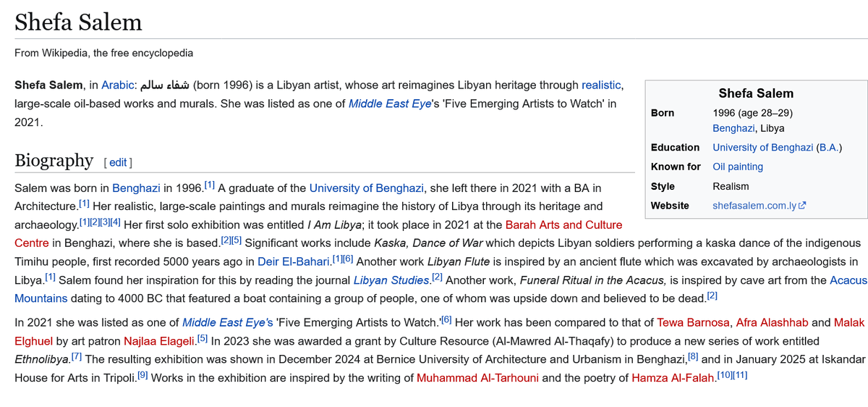Open the Libyan Studies journal link

pyautogui.click(x=391, y=280)
